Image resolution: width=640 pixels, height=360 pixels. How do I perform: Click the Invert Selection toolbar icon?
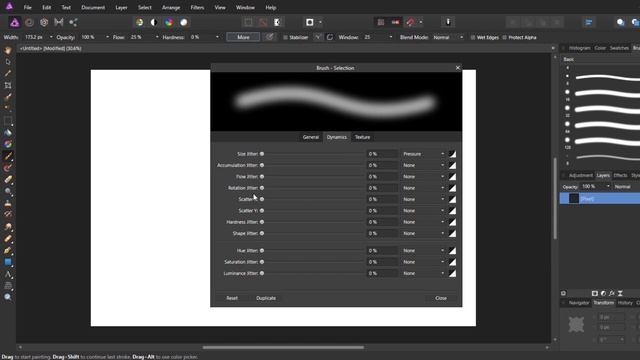coord(278,22)
